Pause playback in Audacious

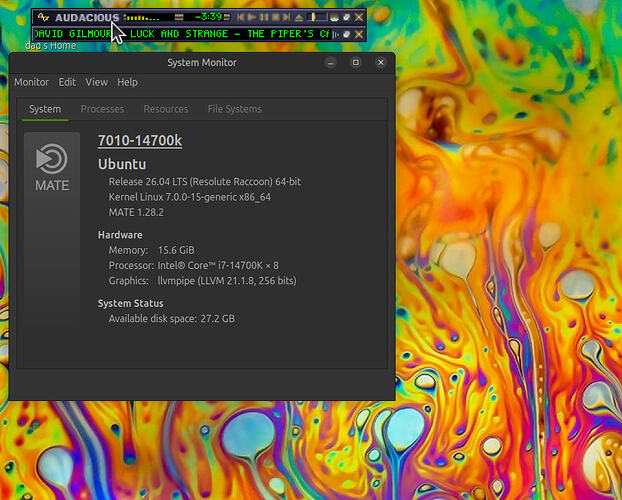point(264,17)
